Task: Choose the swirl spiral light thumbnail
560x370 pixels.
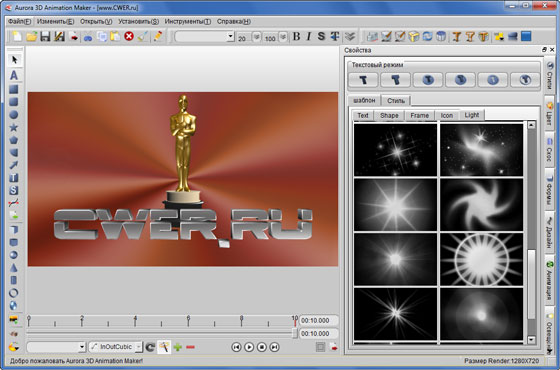Action: 481,205
